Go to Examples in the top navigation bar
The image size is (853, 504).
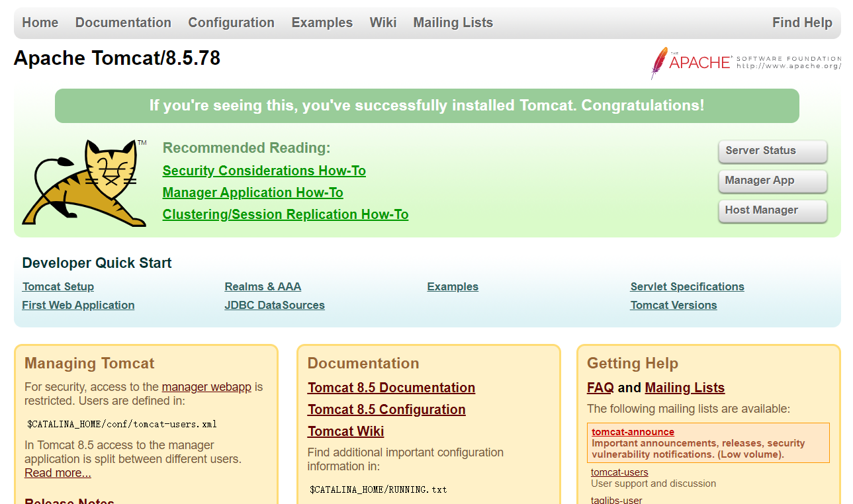(x=322, y=22)
